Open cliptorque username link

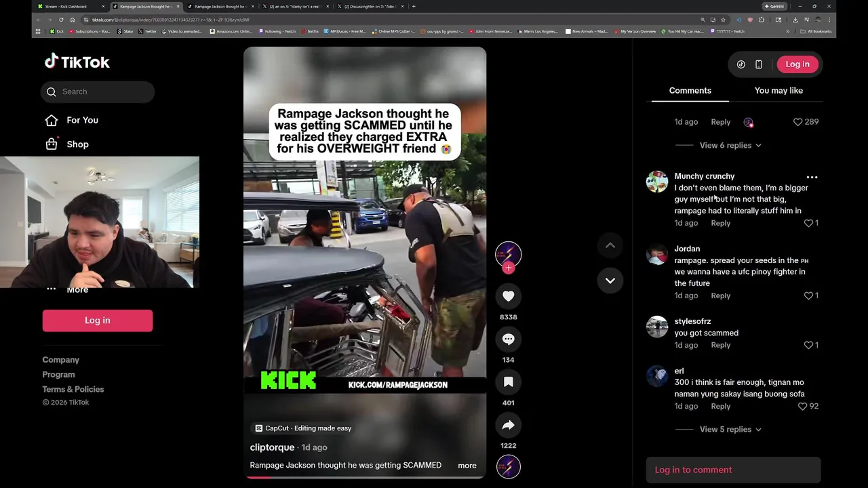[x=272, y=447]
